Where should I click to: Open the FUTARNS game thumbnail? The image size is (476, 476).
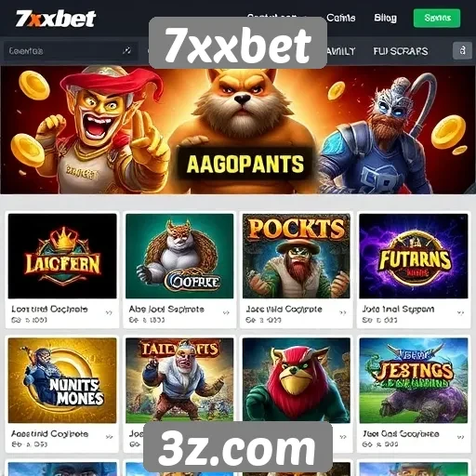tap(414, 256)
